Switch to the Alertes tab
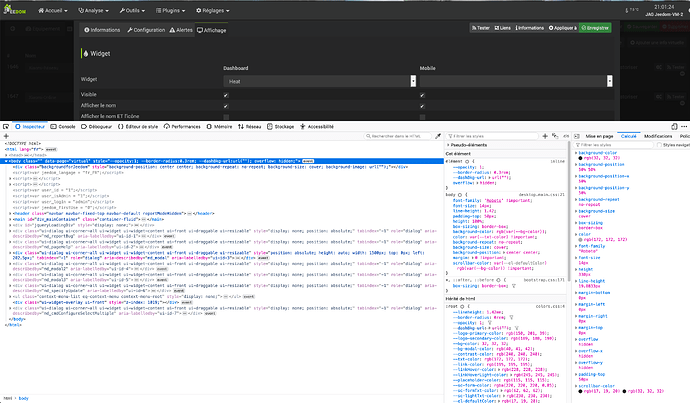 tap(181, 30)
